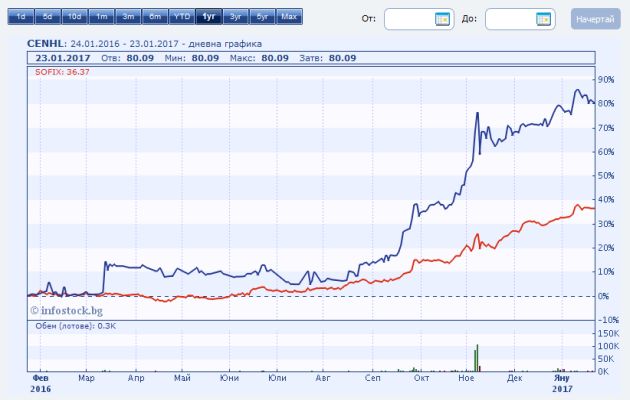Open calendar picker for От date

click(442, 19)
